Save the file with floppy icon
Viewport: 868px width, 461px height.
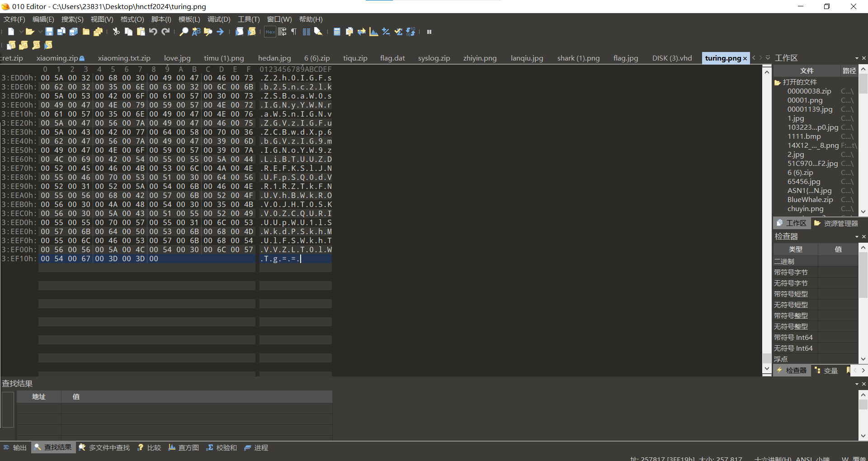pos(49,32)
